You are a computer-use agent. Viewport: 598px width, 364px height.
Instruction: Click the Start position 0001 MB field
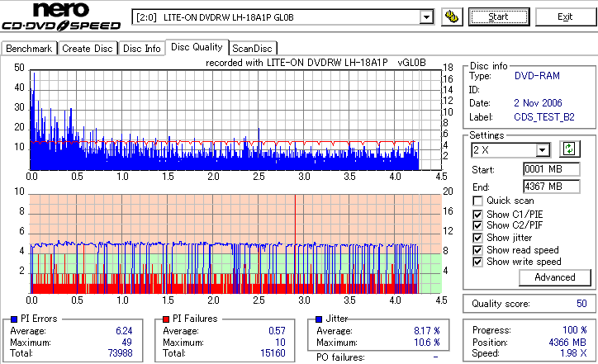pos(552,169)
